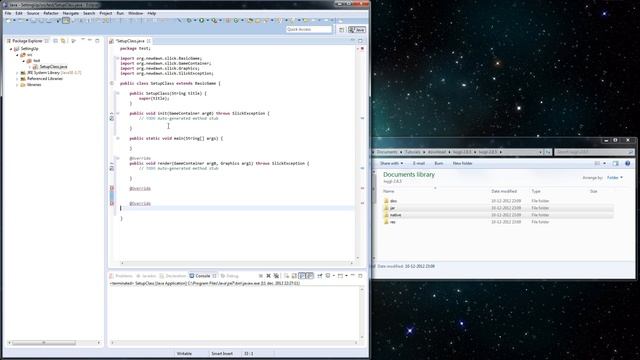Open the Window menu

click(136, 13)
